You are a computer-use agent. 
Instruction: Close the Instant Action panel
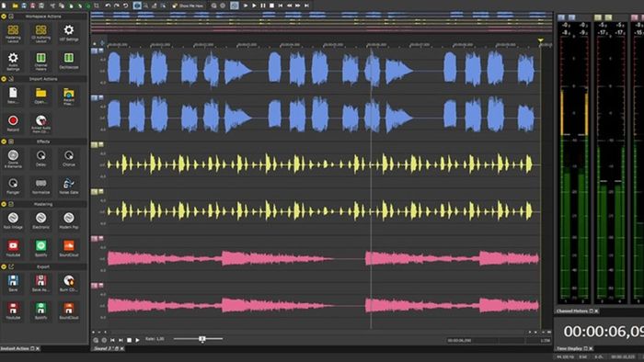(x=38, y=348)
